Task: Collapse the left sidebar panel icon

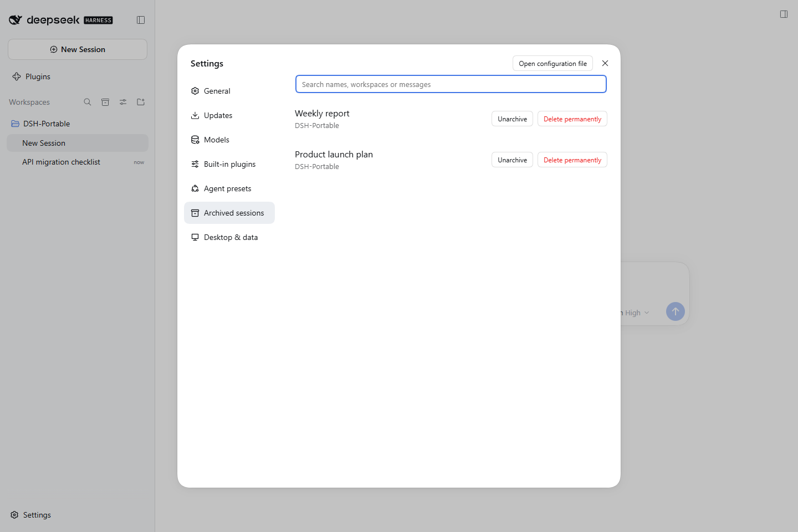Action: pos(141,20)
